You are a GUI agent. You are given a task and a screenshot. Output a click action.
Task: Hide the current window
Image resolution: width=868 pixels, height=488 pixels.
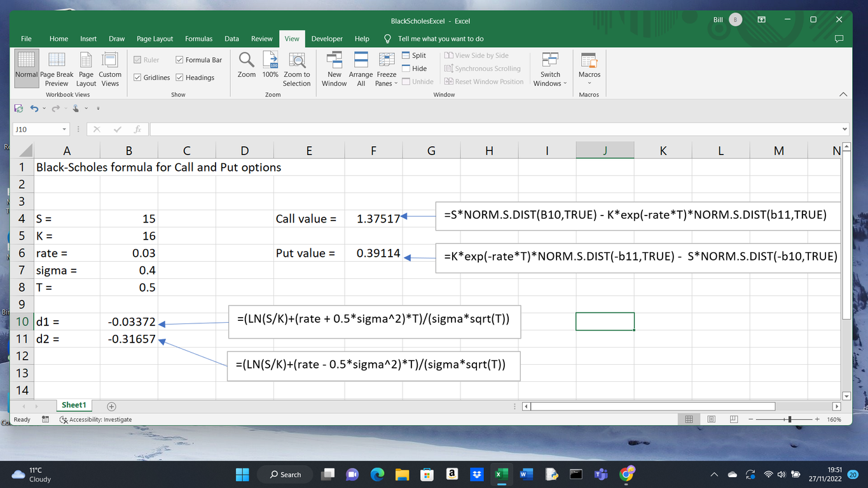coord(415,69)
